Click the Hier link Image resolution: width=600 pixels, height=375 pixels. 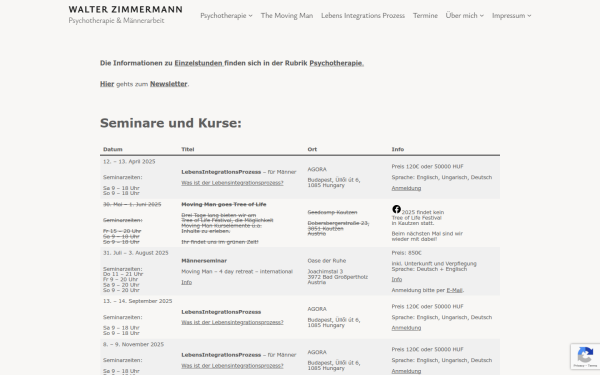(x=107, y=84)
